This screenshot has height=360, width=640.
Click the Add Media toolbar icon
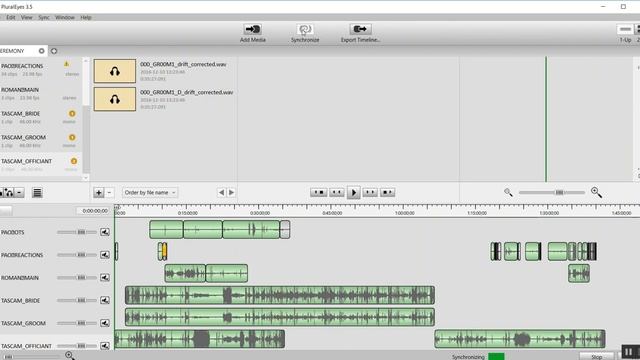[253, 29]
